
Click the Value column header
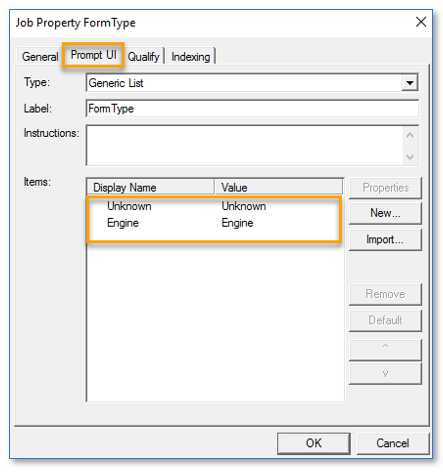(x=279, y=187)
